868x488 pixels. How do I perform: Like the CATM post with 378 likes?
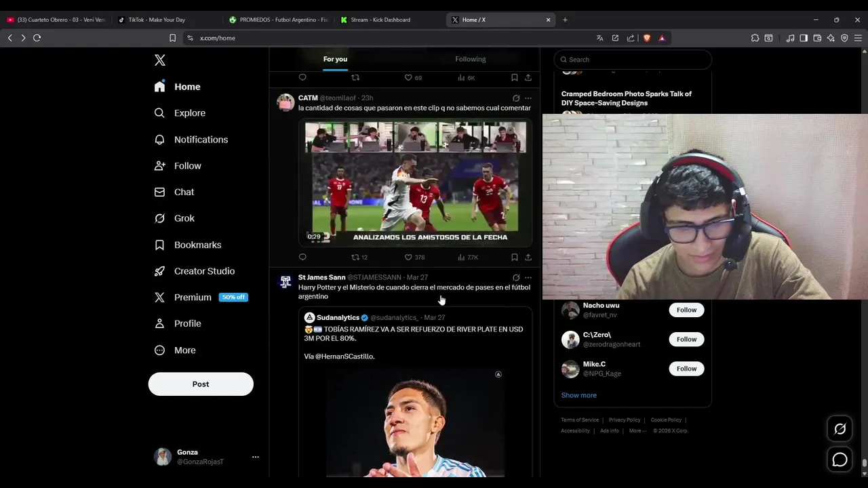pyautogui.click(x=414, y=258)
